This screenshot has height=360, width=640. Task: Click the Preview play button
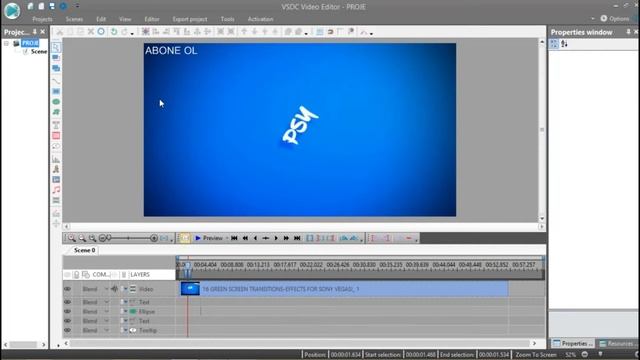(209, 238)
